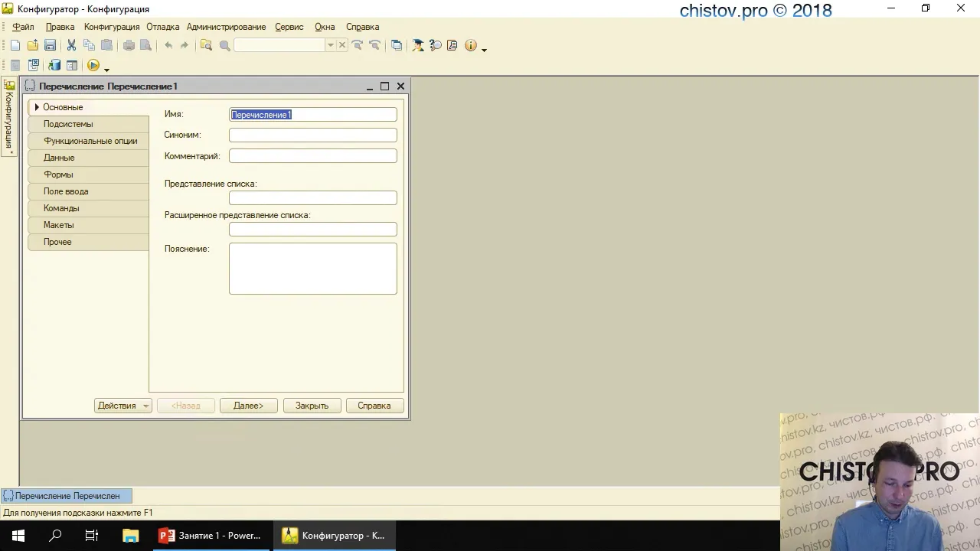The height and width of the screenshot is (551, 980).
Task: Open Syntax Assistant graduate-cap icon
Action: coord(418,45)
